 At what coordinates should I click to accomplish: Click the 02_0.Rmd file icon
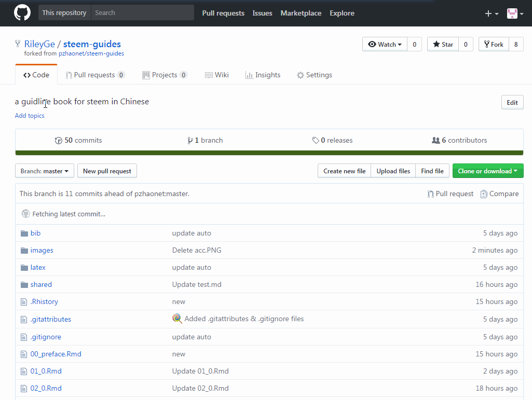point(24,389)
